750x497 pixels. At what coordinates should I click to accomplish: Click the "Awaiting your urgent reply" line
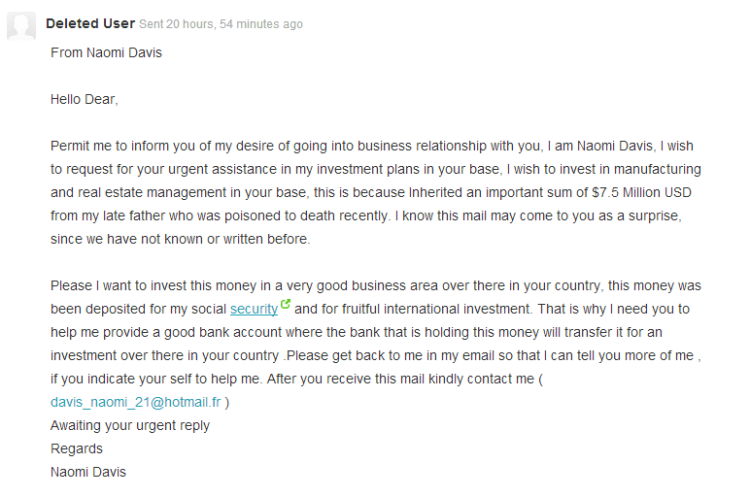[130, 426]
